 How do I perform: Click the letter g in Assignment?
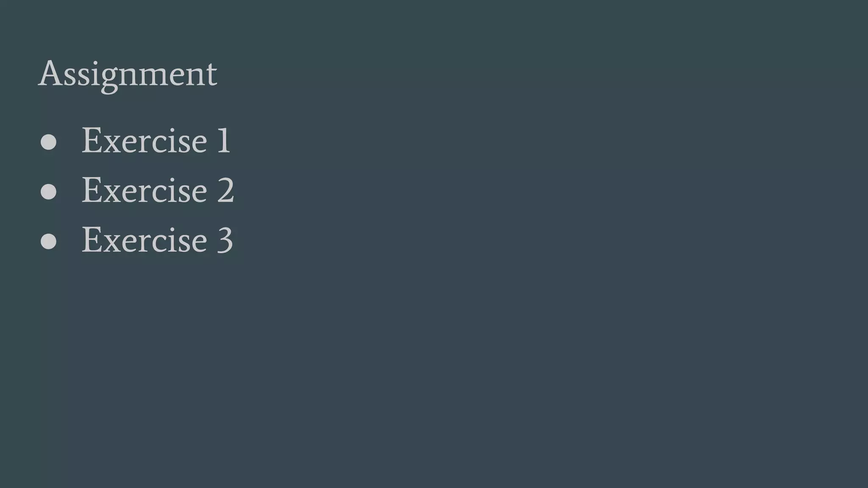[109, 81]
